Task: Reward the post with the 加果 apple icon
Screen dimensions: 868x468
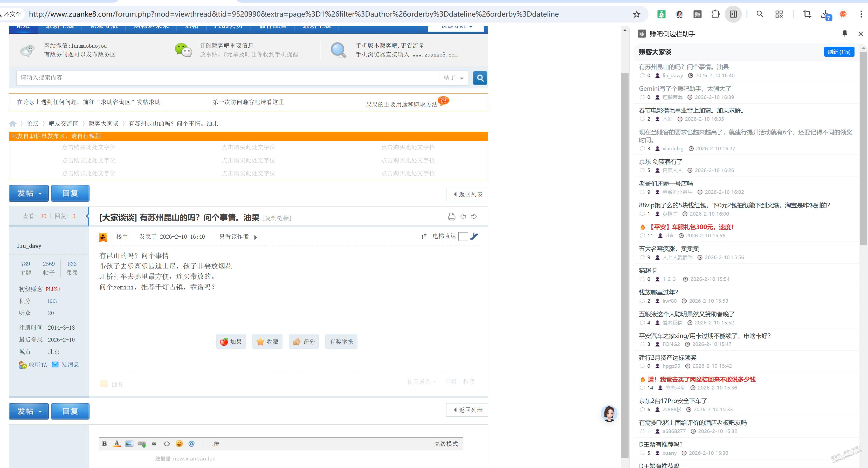Action: (x=231, y=341)
